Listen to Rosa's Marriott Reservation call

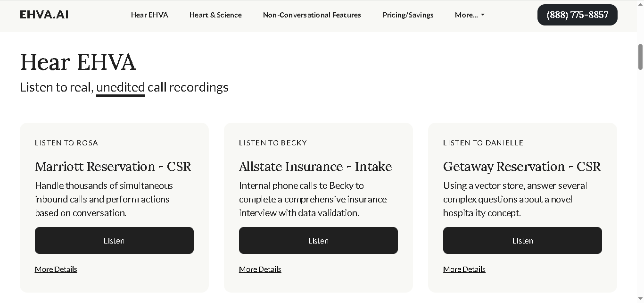coord(114,240)
